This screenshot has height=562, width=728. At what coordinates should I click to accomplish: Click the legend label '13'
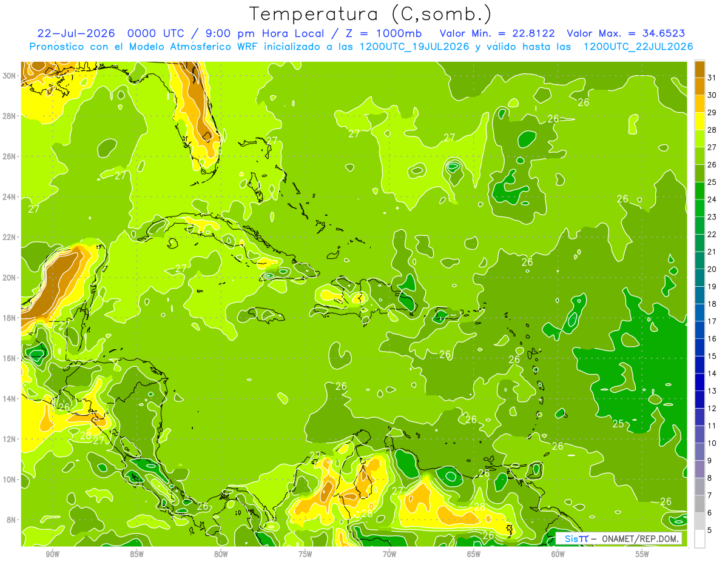(712, 391)
